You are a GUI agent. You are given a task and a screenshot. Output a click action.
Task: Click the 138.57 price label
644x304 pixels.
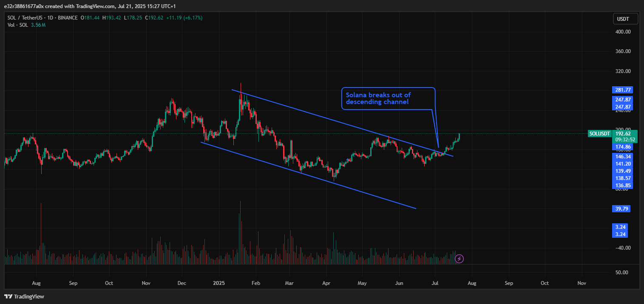[622, 178]
